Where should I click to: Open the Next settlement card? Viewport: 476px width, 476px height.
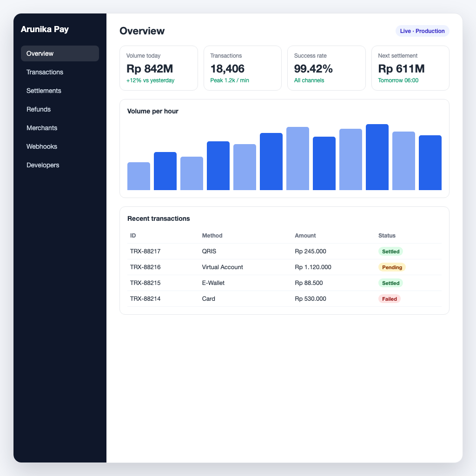pyautogui.click(x=410, y=68)
